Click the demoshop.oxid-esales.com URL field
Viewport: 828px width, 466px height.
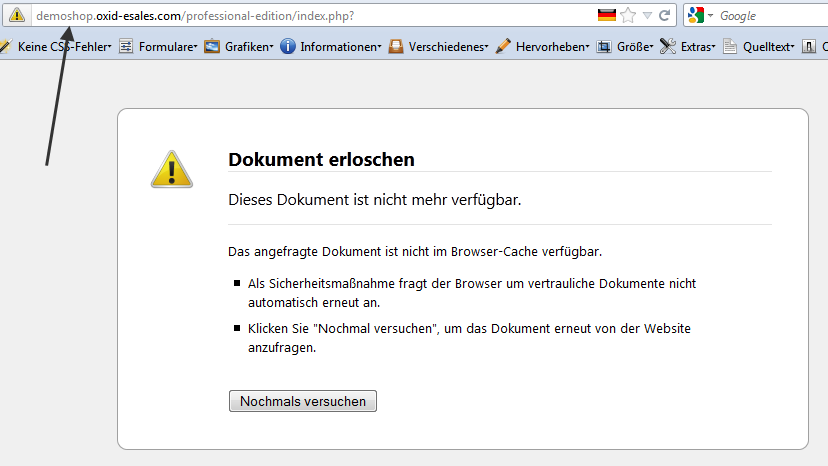coord(300,16)
